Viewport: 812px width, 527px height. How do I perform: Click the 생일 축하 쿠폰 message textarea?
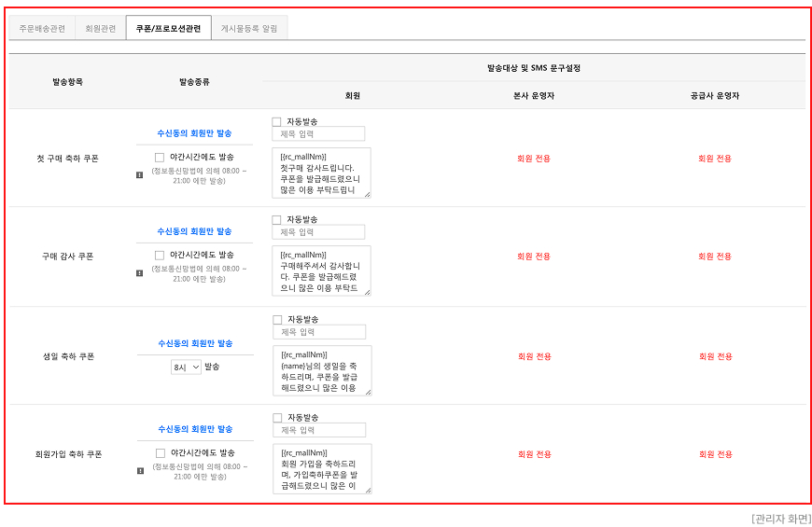point(322,371)
